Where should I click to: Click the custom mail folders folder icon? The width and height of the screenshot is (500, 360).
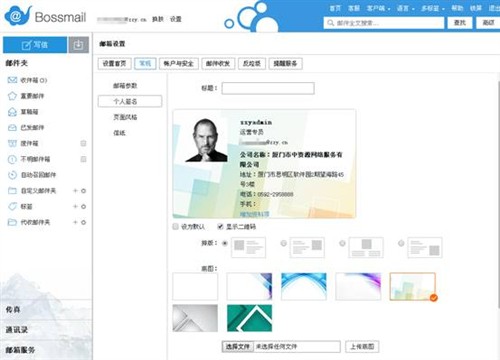point(12,191)
